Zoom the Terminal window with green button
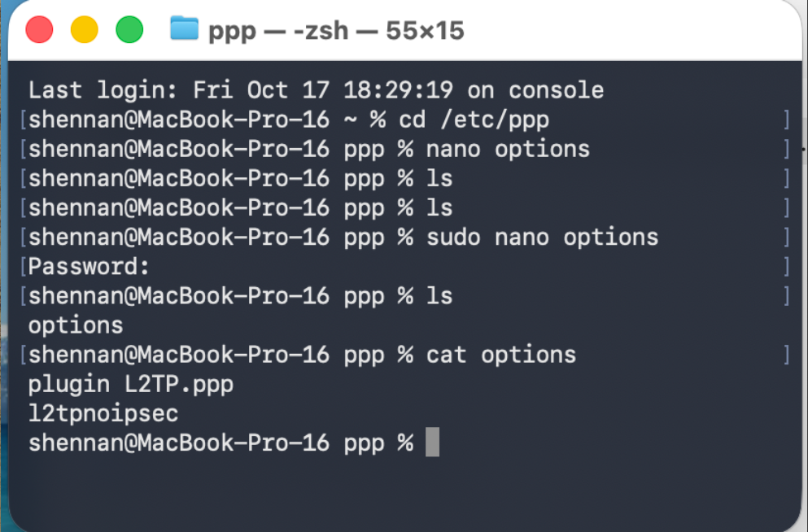Image resolution: width=808 pixels, height=532 pixels. 129,30
